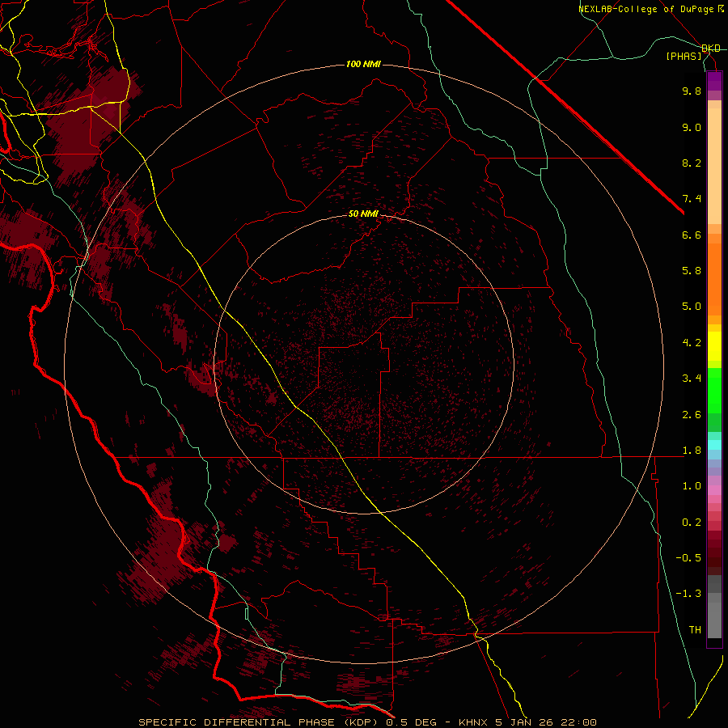Click the 6.6 scale value
Screen dimensions: 728x728
click(x=692, y=235)
